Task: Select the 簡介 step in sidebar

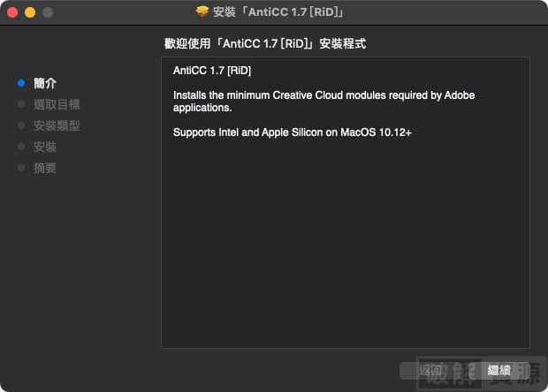Action: (x=45, y=83)
